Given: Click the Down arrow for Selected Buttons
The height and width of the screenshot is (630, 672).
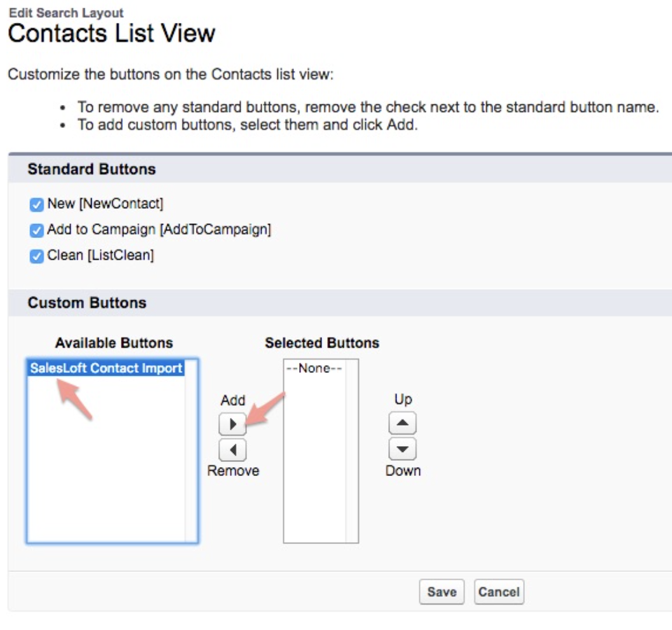Looking at the screenshot, I should [x=403, y=450].
